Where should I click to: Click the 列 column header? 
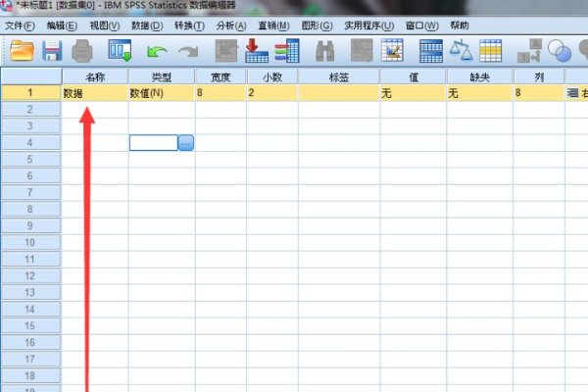[539, 76]
